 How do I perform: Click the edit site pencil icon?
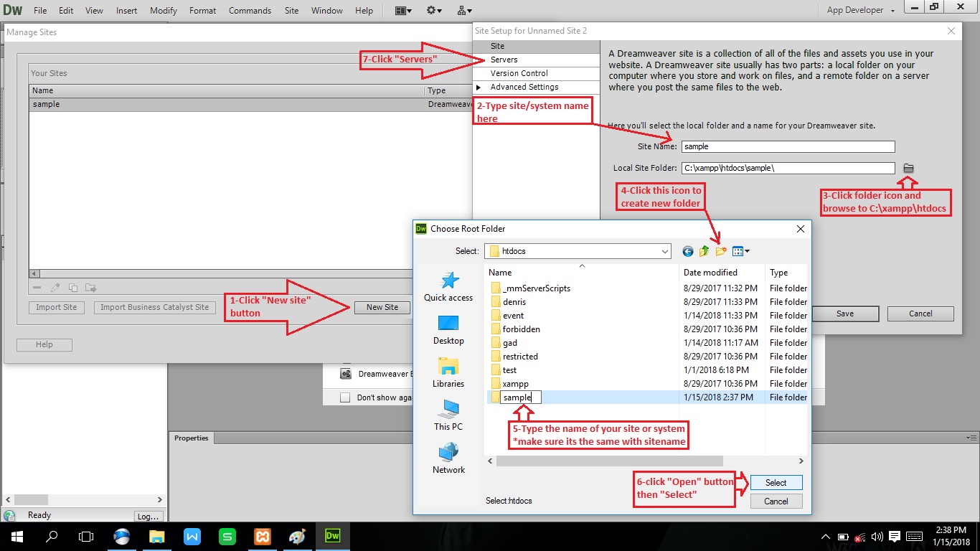(x=55, y=288)
